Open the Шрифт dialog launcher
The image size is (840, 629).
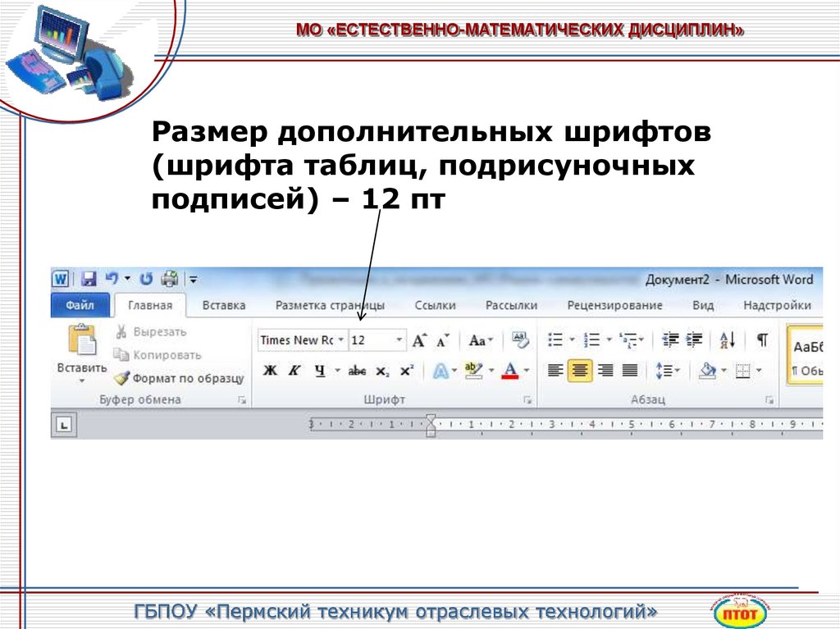[x=527, y=399]
